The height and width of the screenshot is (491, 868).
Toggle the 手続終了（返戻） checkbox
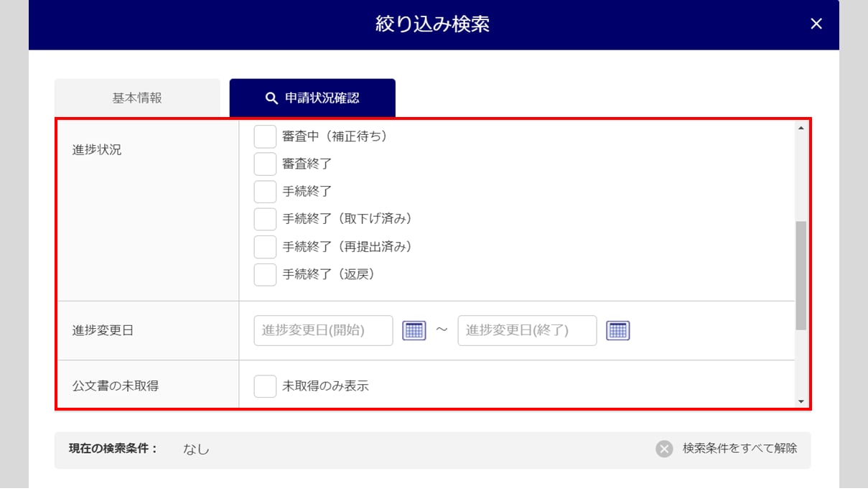[265, 274]
